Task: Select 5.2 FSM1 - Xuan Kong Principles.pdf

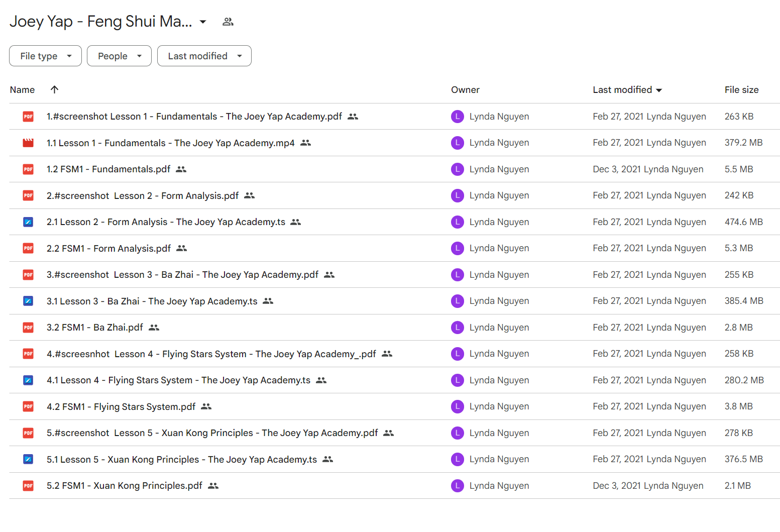Action: (125, 486)
